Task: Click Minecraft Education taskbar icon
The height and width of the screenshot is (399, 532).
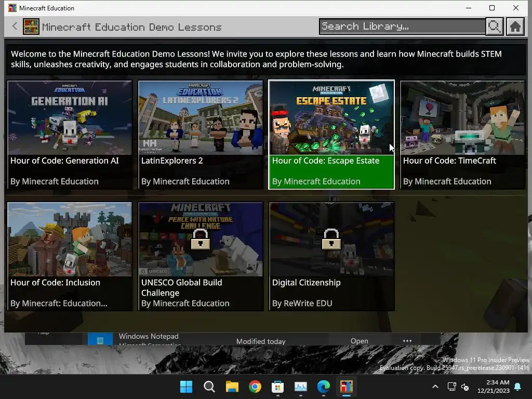Action: 347,387
